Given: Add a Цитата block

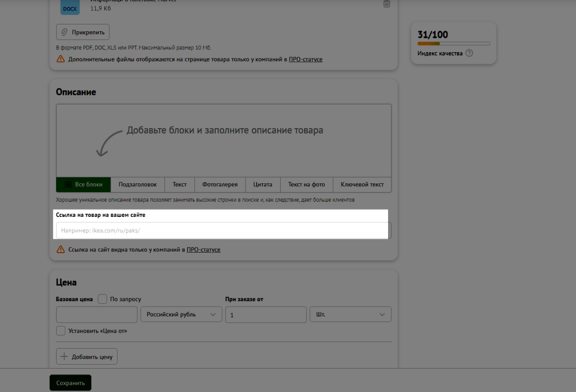Looking at the screenshot, I should tap(263, 185).
